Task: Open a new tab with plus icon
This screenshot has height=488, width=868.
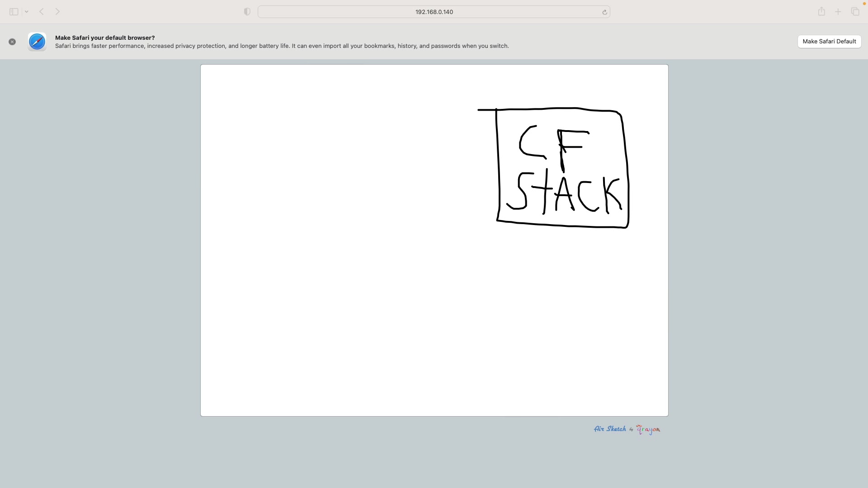Action: [x=838, y=12]
